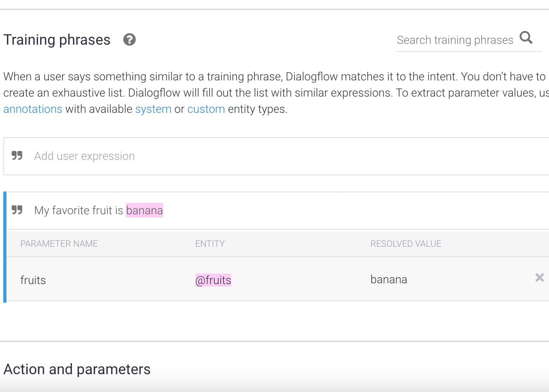Click the Training phrases section heading
The image size is (549, 392).
pyautogui.click(x=57, y=40)
